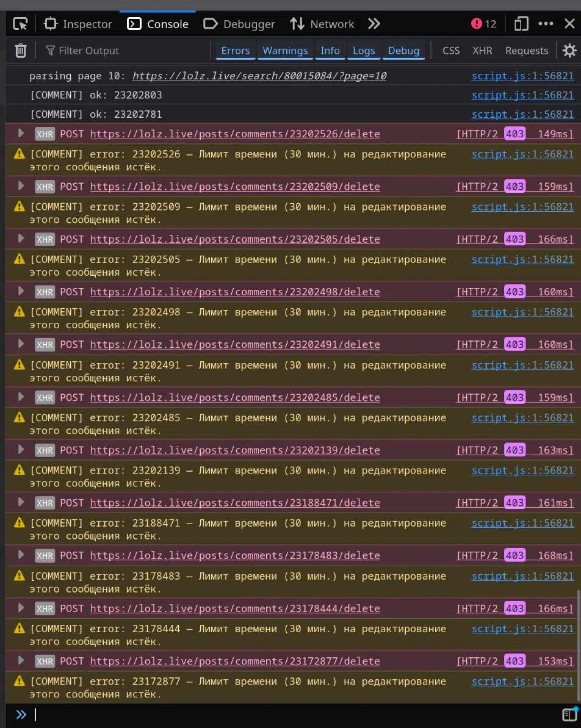The height and width of the screenshot is (728, 581).
Task: Open script.js link for 23202491 error
Action: [x=522, y=365]
